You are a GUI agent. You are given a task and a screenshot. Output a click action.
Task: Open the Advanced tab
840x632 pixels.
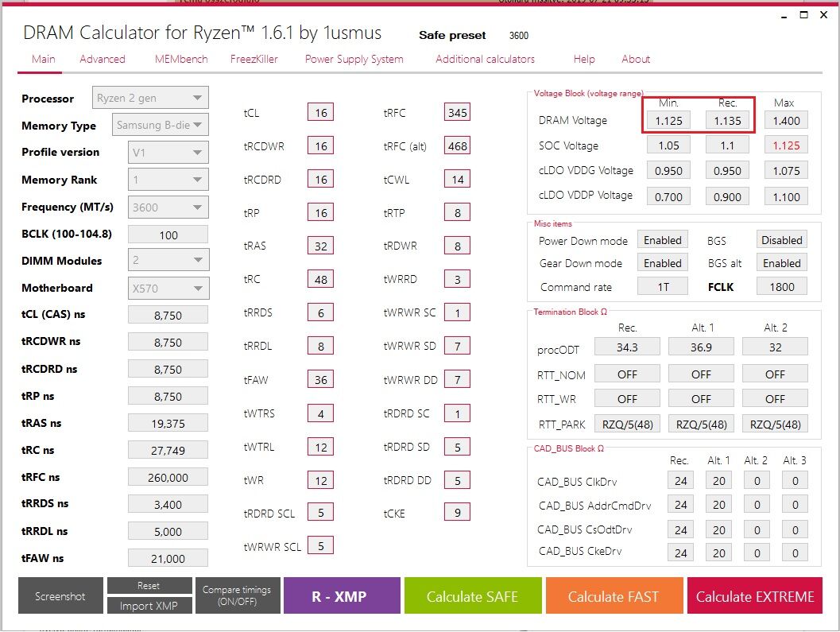coord(103,59)
